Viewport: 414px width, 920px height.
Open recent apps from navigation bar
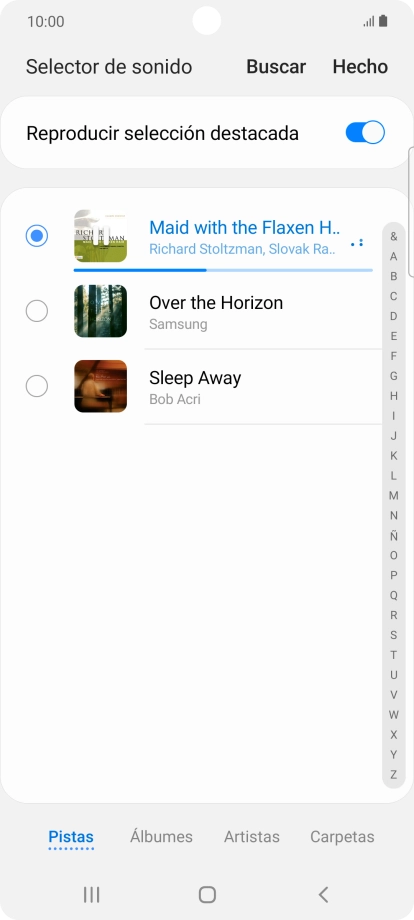(91, 894)
